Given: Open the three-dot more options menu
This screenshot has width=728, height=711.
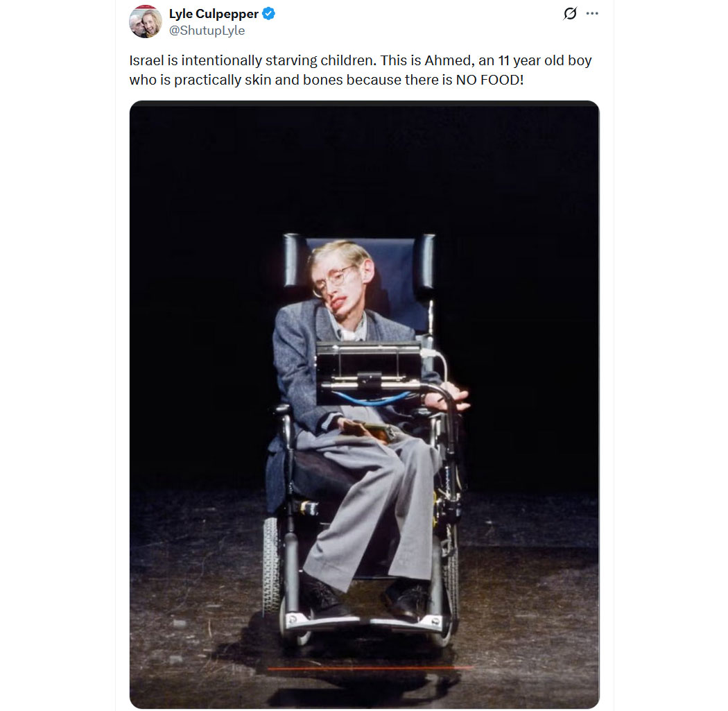Looking at the screenshot, I should (x=592, y=13).
